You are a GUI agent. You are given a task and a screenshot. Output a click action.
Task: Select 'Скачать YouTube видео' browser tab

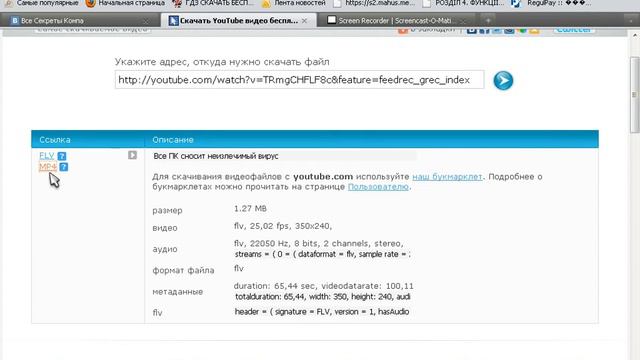(238, 20)
